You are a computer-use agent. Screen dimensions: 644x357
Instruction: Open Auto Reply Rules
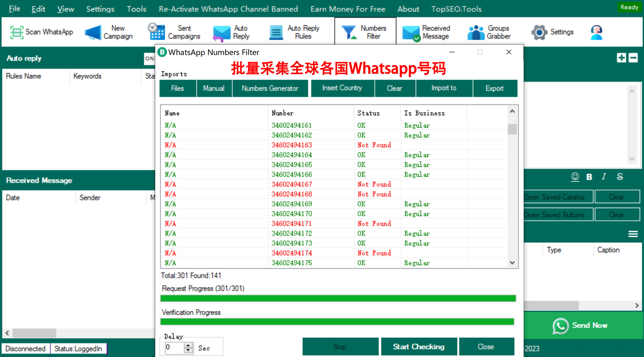pos(294,32)
